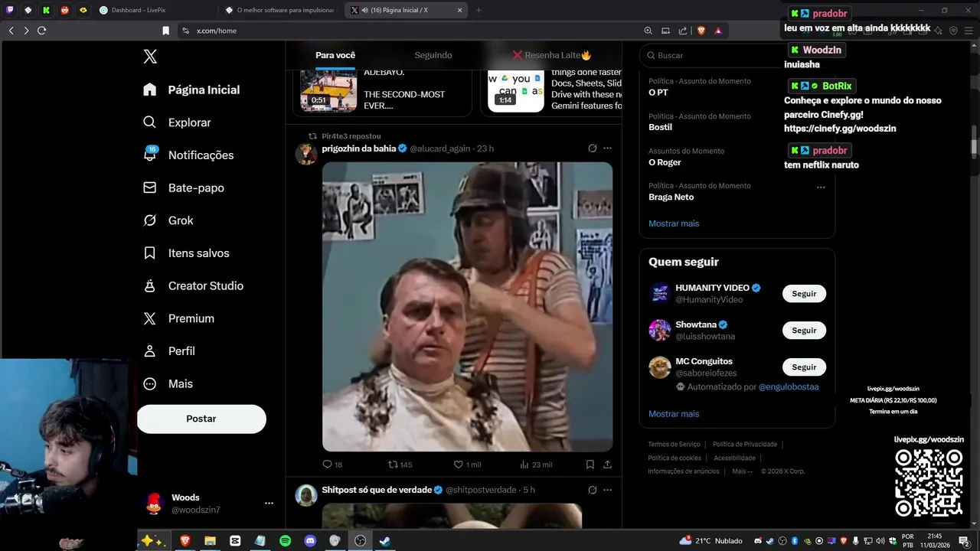This screenshot has height=551, width=980.
Task: Open Política de Privacidade footer link
Action: pyautogui.click(x=745, y=445)
